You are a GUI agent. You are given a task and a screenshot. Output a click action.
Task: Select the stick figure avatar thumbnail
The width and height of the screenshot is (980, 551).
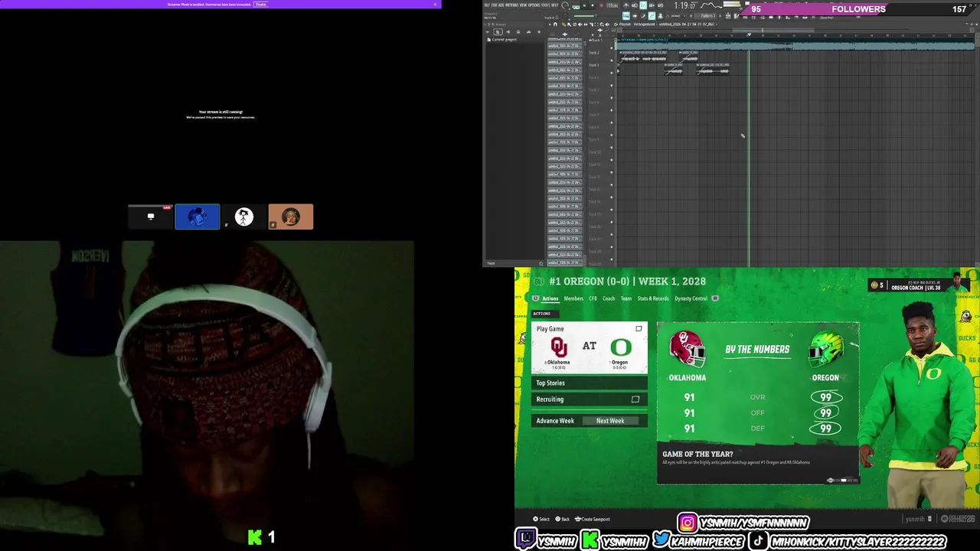pos(244,217)
